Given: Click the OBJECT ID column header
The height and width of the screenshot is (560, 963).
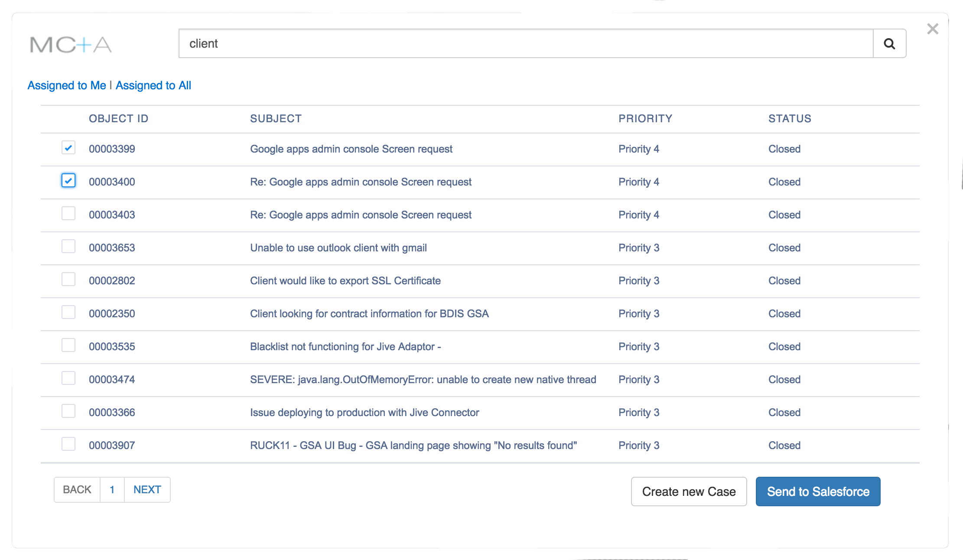Looking at the screenshot, I should tap(119, 118).
